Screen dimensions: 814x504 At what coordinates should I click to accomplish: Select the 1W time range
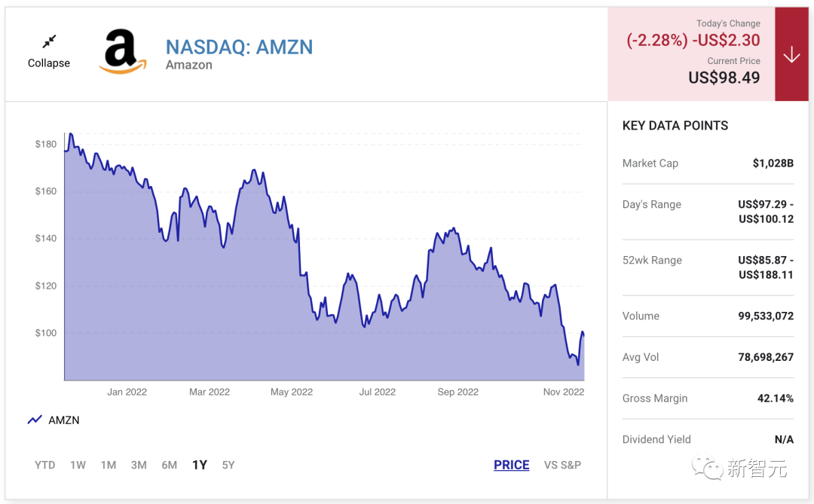click(78, 465)
